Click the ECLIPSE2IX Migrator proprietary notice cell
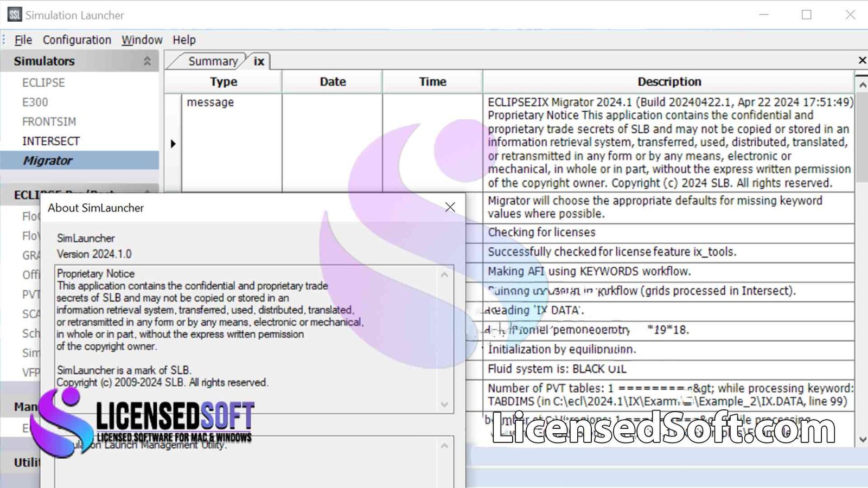Image resolution: width=868 pixels, height=488 pixels. coord(668,143)
